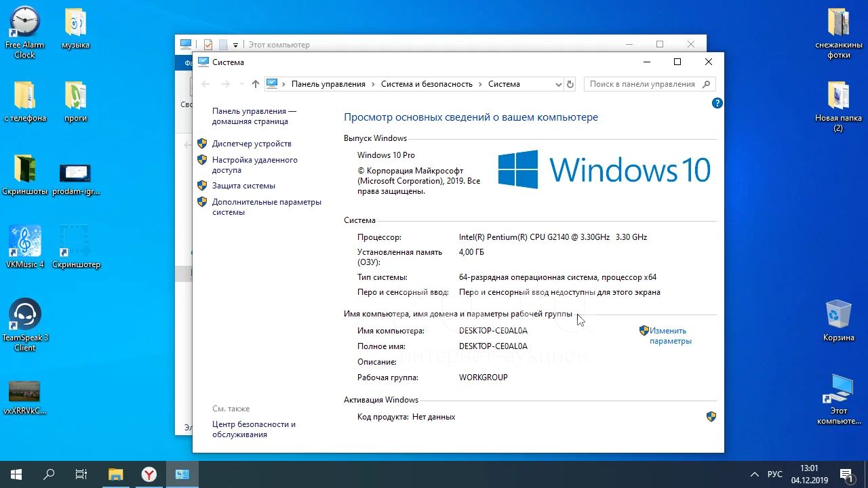Switch РУС keyboard language indicator

[774, 474]
